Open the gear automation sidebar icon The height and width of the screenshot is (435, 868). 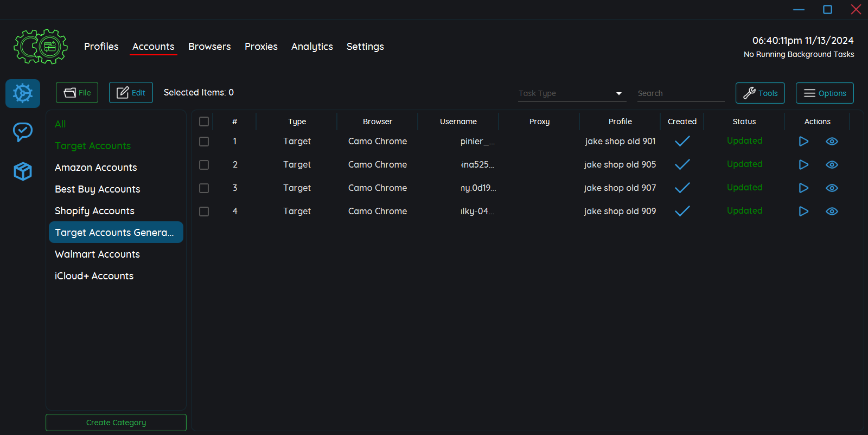point(23,93)
